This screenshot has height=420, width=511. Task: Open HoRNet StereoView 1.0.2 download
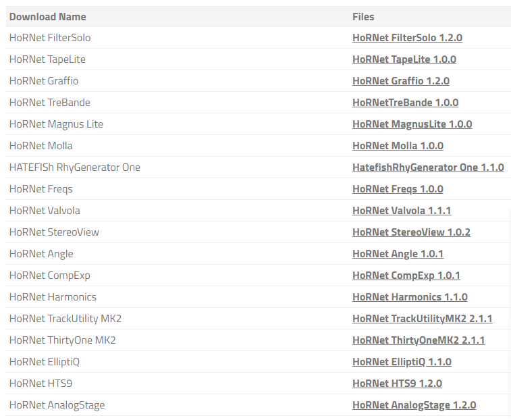(411, 232)
